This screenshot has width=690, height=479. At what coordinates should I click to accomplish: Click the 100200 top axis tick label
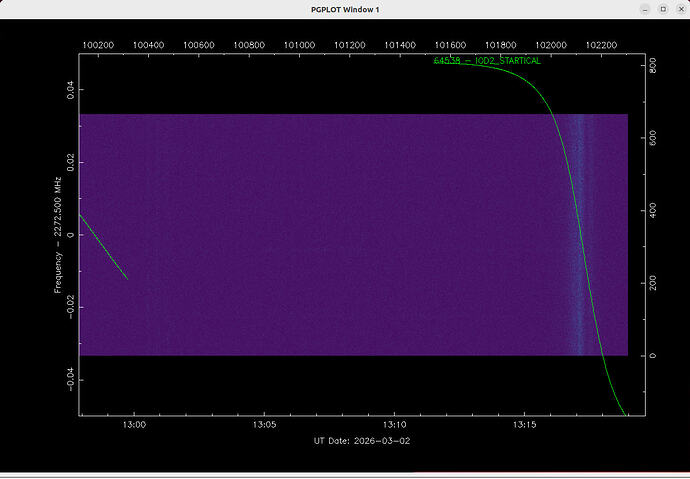[99, 45]
